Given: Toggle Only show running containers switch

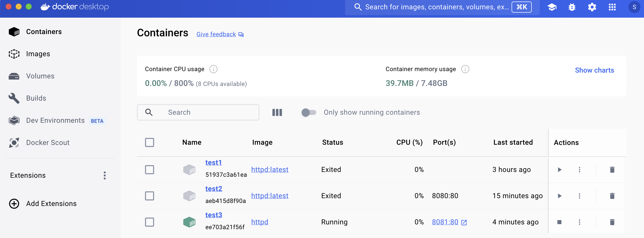Looking at the screenshot, I should (x=309, y=112).
